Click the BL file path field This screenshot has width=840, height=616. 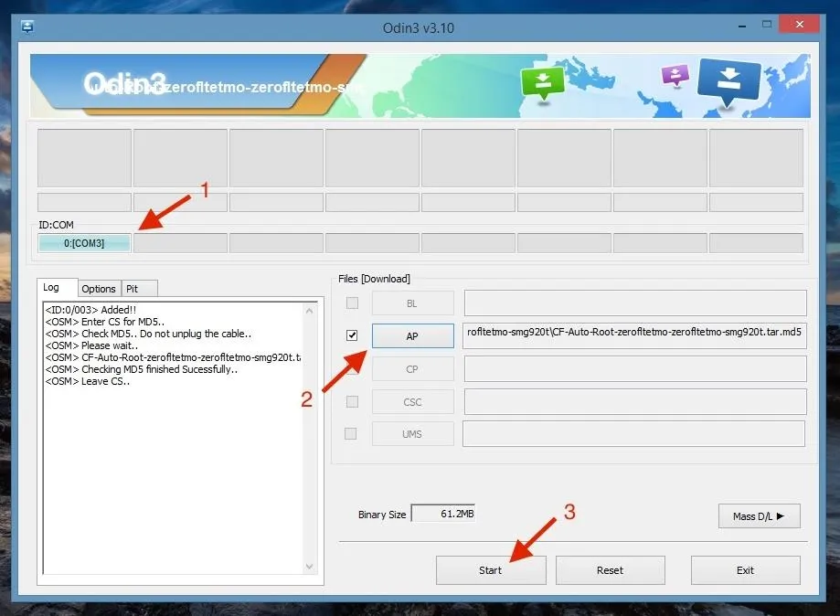635,303
